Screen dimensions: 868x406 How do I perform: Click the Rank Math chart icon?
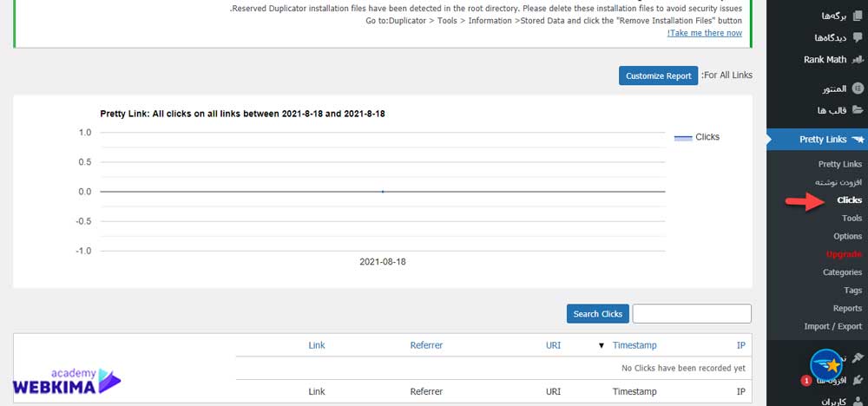[858, 59]
